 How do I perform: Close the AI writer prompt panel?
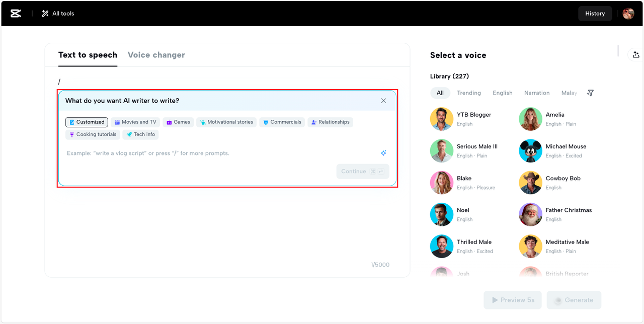tap(383, 101)
